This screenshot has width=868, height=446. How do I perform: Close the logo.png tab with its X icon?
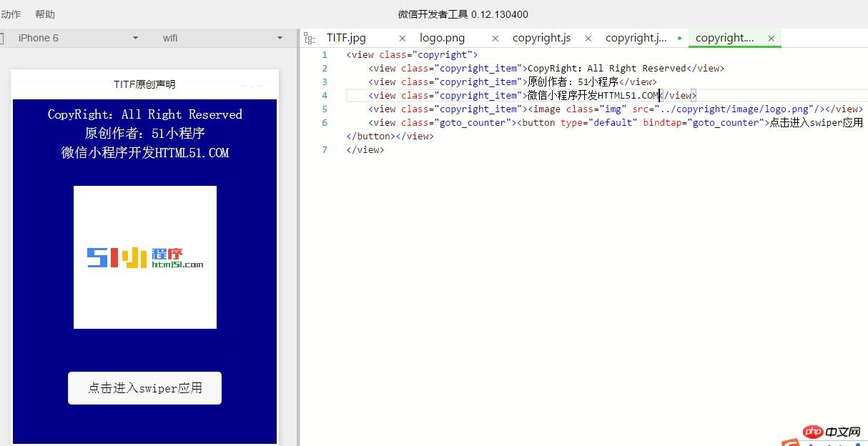tap(495, 38)
